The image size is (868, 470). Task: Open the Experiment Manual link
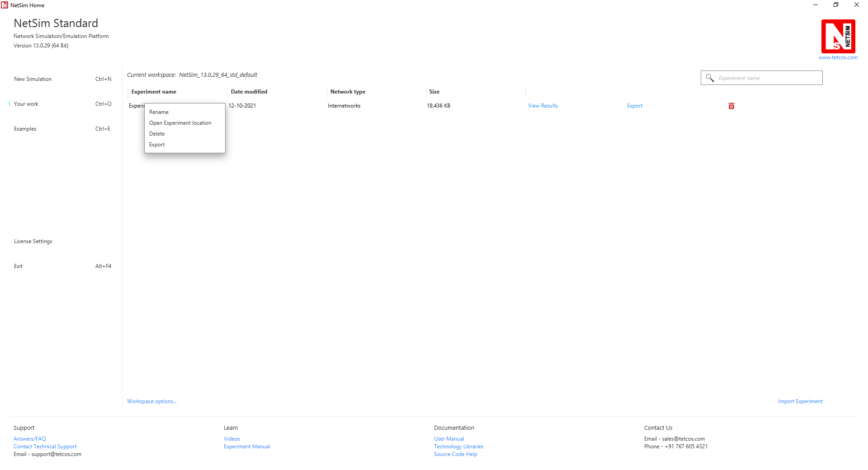coord(247,446)
